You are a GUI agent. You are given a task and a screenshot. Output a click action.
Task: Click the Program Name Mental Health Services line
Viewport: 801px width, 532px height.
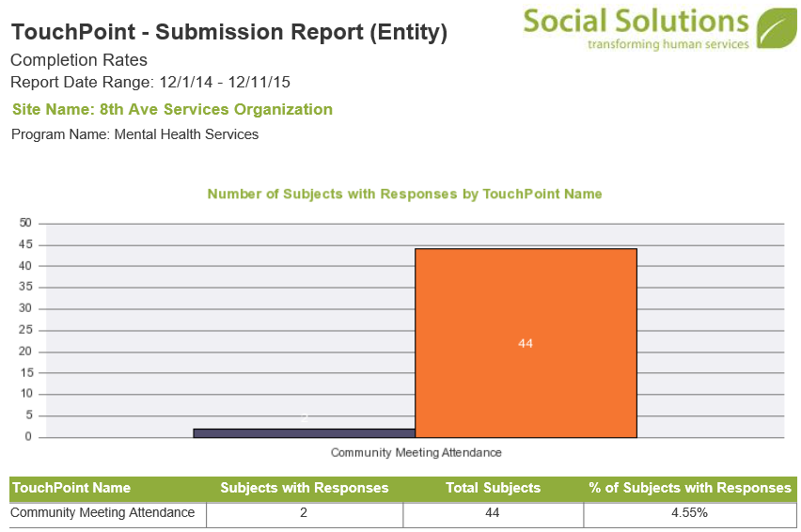click(x=134, y=134)
